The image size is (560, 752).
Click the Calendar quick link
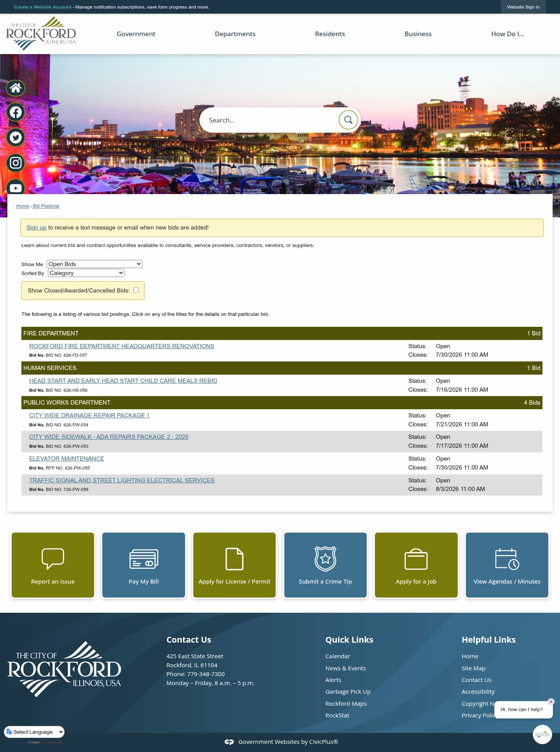pos(338,656)
